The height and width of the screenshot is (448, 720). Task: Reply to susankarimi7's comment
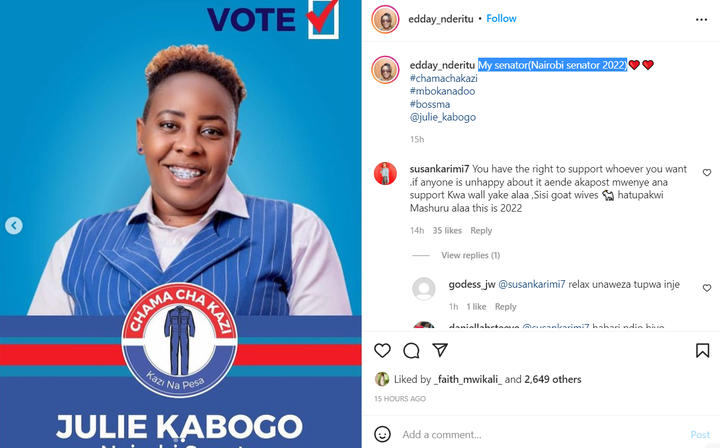pyautogui.click(x=481, y=230)
